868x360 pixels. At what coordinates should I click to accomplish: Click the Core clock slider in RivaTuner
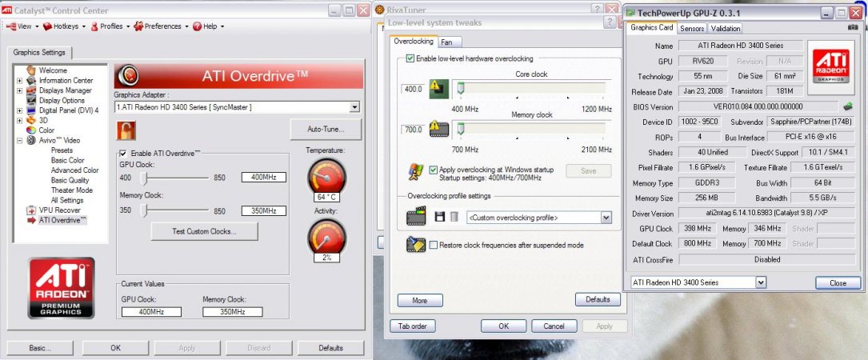click(x=460, y=89)
